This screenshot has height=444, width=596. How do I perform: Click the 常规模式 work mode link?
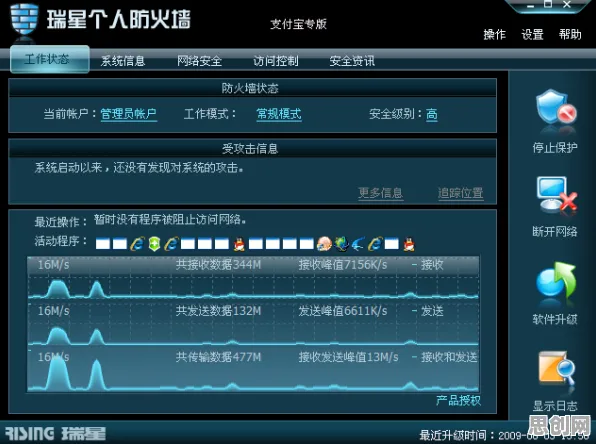pos(279,114)
